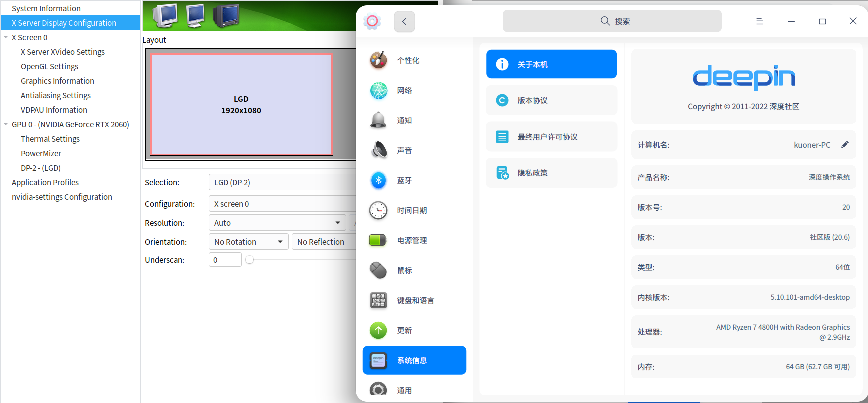Open the Update (更新) green arrow icon
The image size is (868, 403).
(378, 330)
